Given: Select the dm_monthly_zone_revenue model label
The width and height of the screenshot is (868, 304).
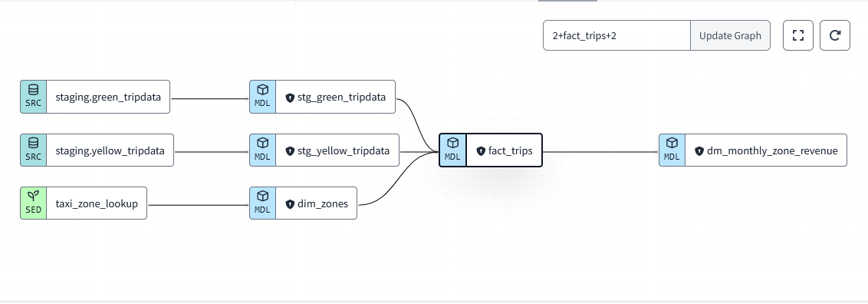Looking at the screenshot, I should [x=772, y=150].
